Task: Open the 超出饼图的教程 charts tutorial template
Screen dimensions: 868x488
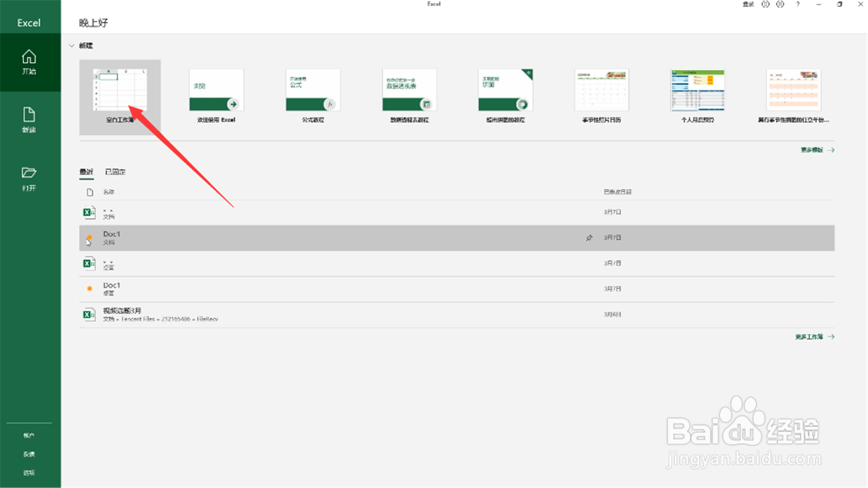Action: (x=505, y=97)
